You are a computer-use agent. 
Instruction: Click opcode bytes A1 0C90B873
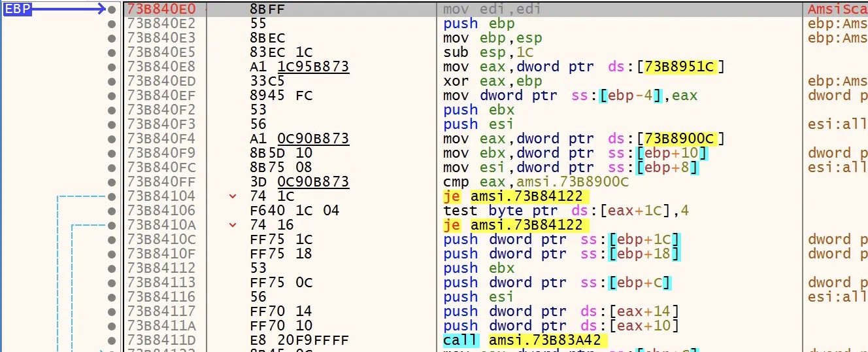[x=299, y=139]
